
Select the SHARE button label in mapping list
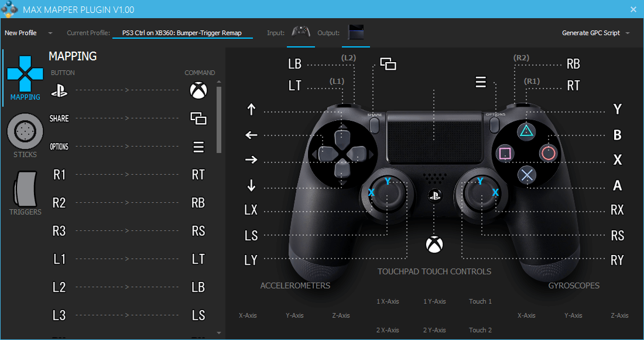coord(59,118)
